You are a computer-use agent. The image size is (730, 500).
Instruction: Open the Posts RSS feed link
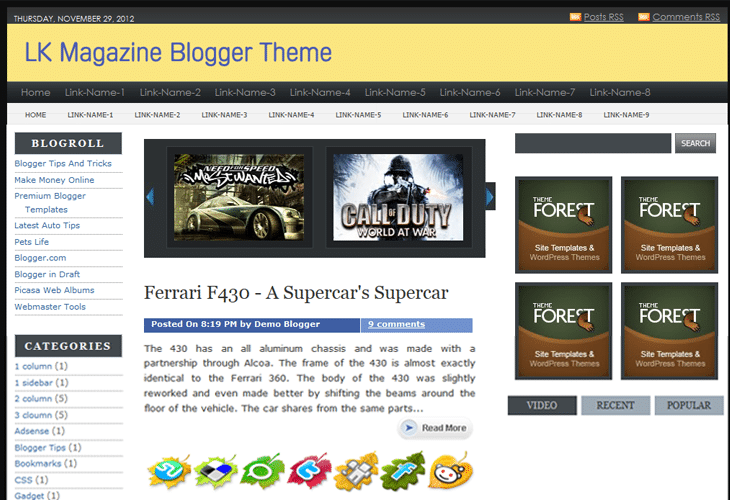[603, 17]
